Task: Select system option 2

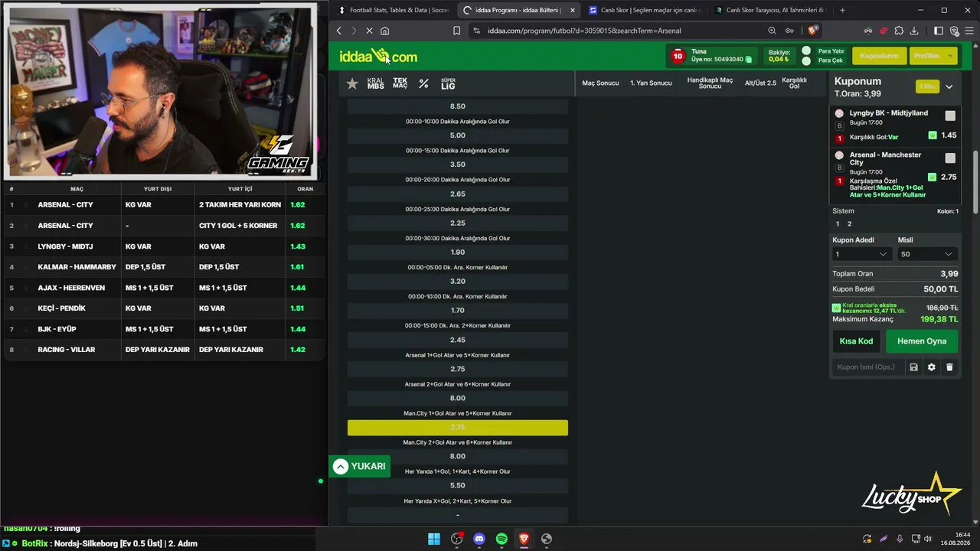Action: [x=849, y=223]
